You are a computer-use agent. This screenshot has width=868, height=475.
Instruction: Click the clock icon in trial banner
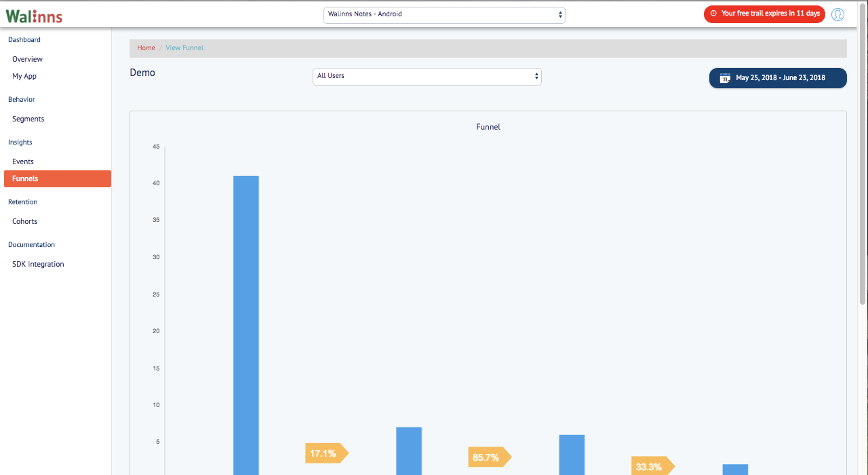(713, 14)
